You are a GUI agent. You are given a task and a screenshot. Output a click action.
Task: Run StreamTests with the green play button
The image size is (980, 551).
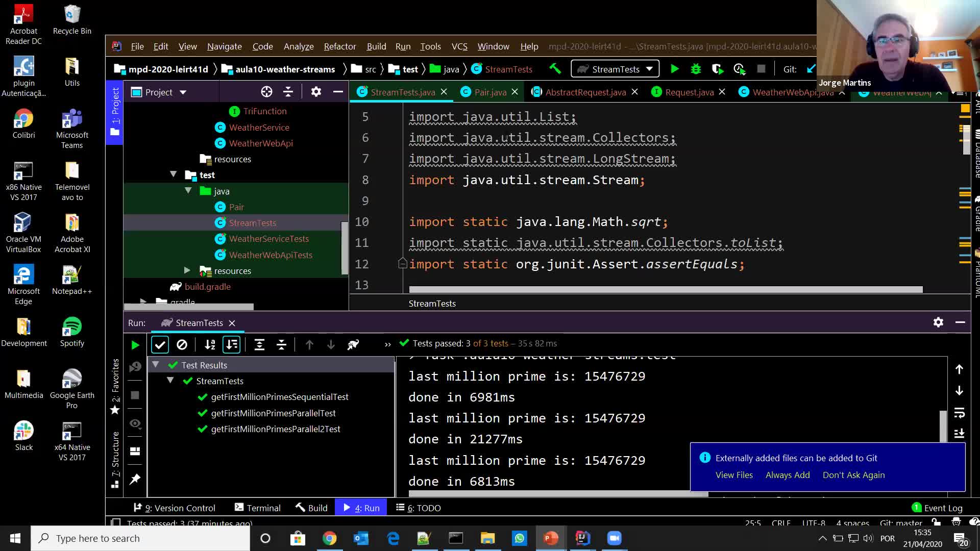click(674, 69)
